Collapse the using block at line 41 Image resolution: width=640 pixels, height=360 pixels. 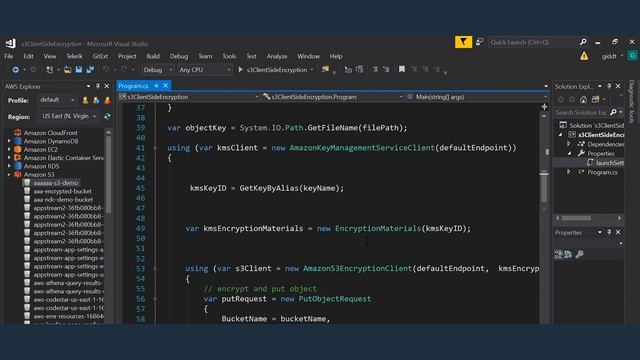tap(156, 148)
